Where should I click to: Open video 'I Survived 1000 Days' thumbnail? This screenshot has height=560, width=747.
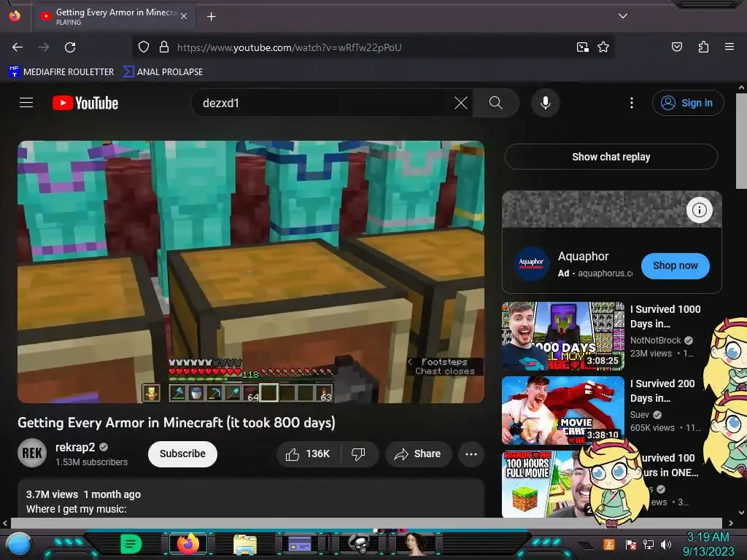pos(563,335)
